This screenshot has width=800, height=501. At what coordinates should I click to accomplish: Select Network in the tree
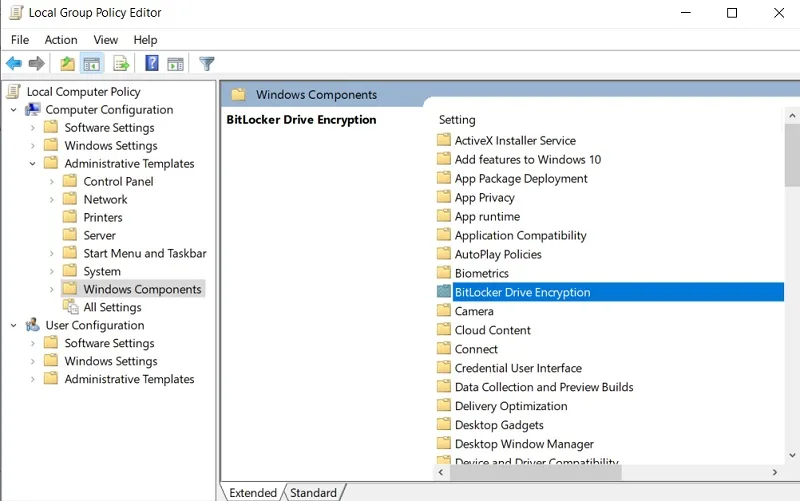(106, 199)
